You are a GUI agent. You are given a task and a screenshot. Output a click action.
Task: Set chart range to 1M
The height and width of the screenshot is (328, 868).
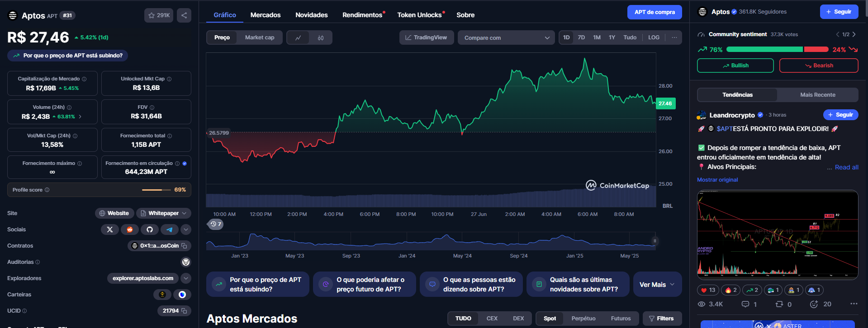point(597,37)
